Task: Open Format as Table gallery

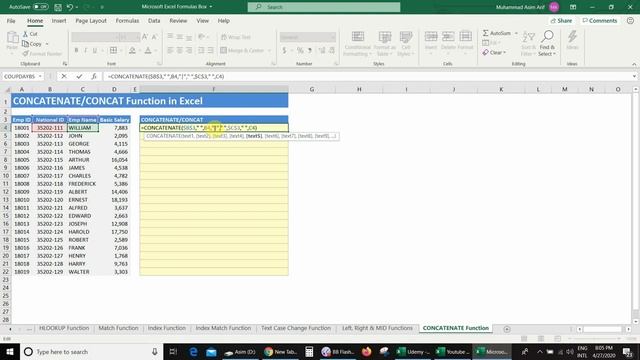Action: [x=384, y=44]
